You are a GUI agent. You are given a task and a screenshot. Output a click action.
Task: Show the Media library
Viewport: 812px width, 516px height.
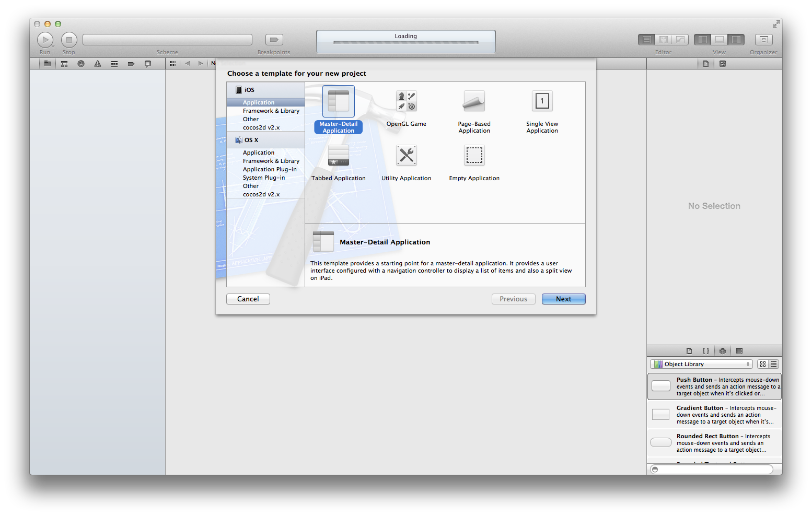click(x=739, y=351)
